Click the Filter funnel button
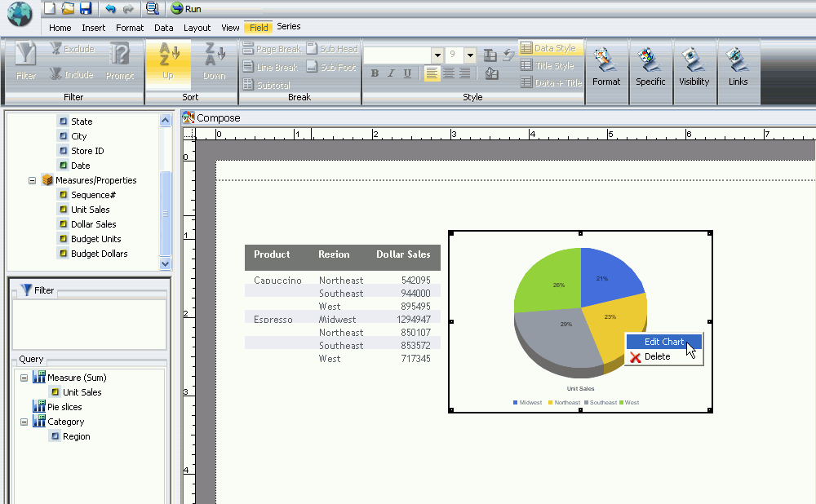The image size is (816, 504). (x=25, y=61)
